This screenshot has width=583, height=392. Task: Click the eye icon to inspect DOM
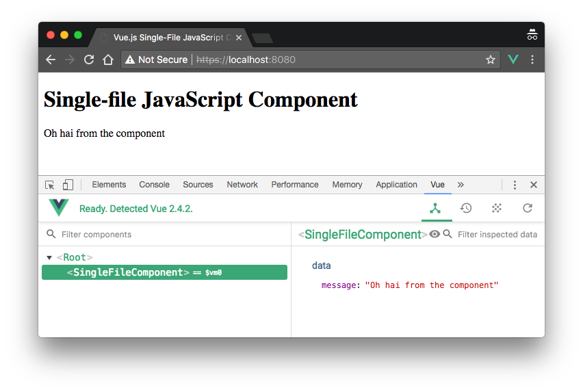pyautogui.click(x=434, y=235)
